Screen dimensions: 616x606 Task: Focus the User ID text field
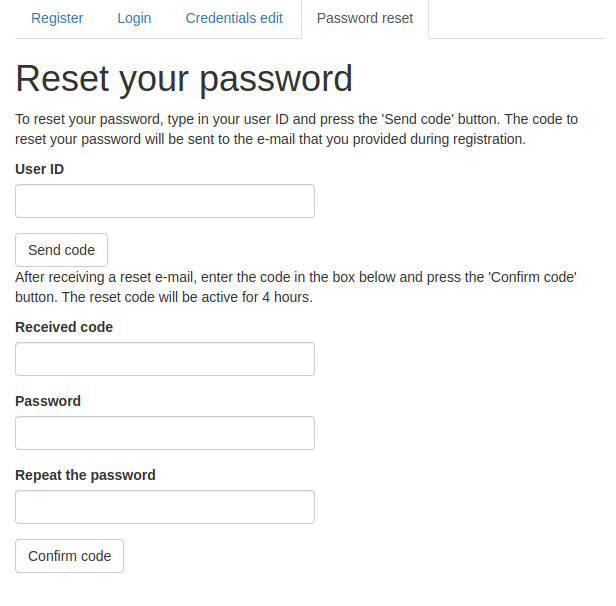[165, 201]
